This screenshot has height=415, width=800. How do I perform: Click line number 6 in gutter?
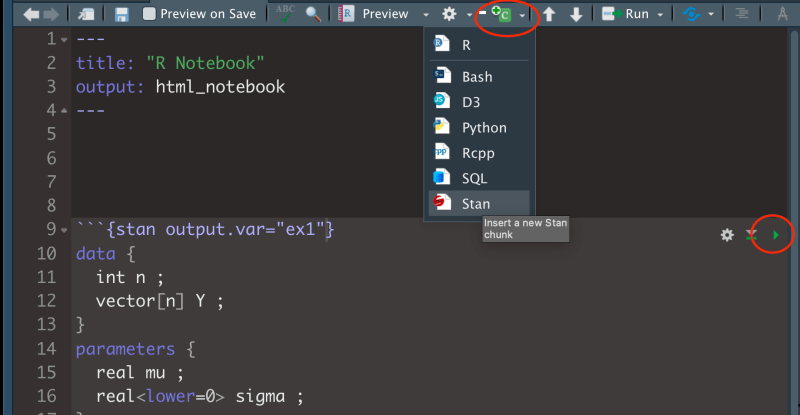pos(51,158)
